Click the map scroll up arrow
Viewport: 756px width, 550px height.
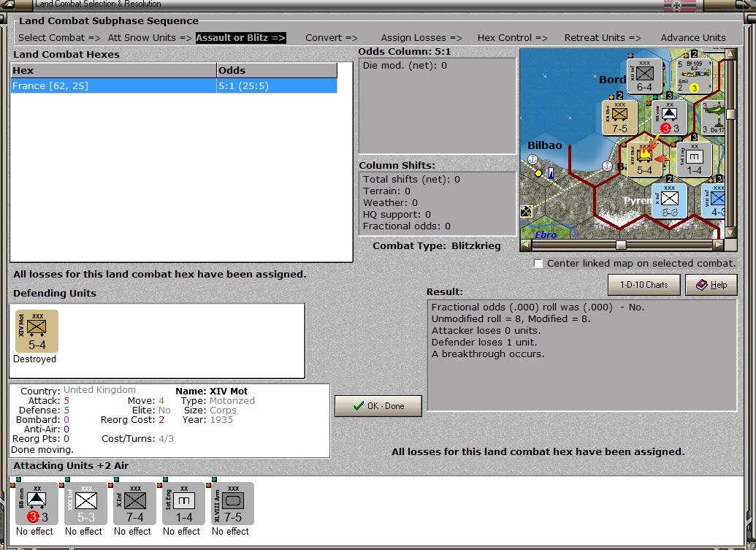point(731,54)
